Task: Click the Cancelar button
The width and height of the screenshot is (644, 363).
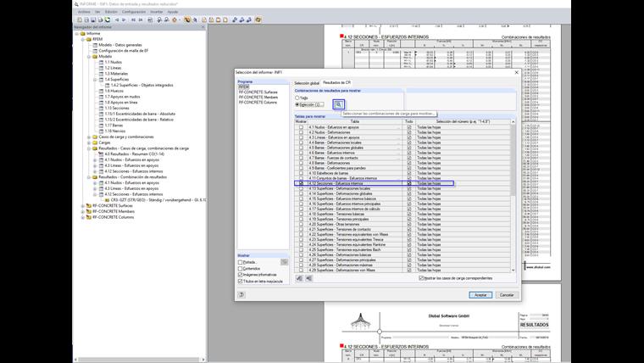Action: click(507, 295)
